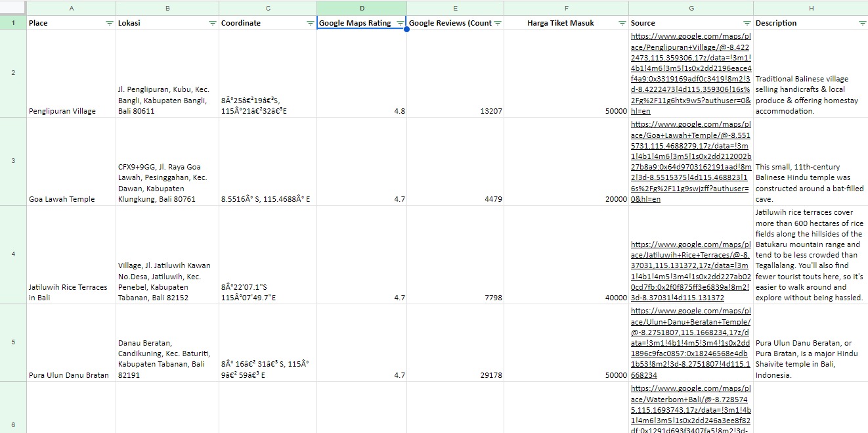Select row 3 header
This screenshot has height=433, width=868.
click(13, 161)
